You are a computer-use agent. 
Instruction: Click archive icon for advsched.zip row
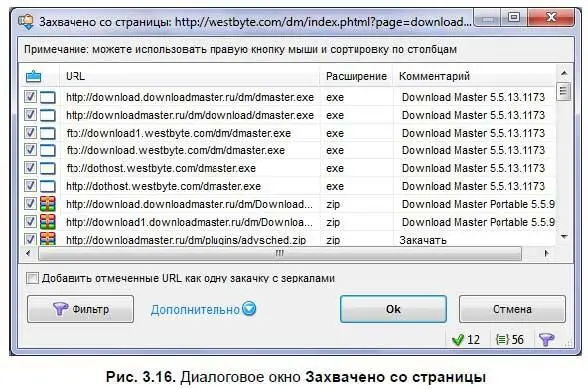point(48,239)
